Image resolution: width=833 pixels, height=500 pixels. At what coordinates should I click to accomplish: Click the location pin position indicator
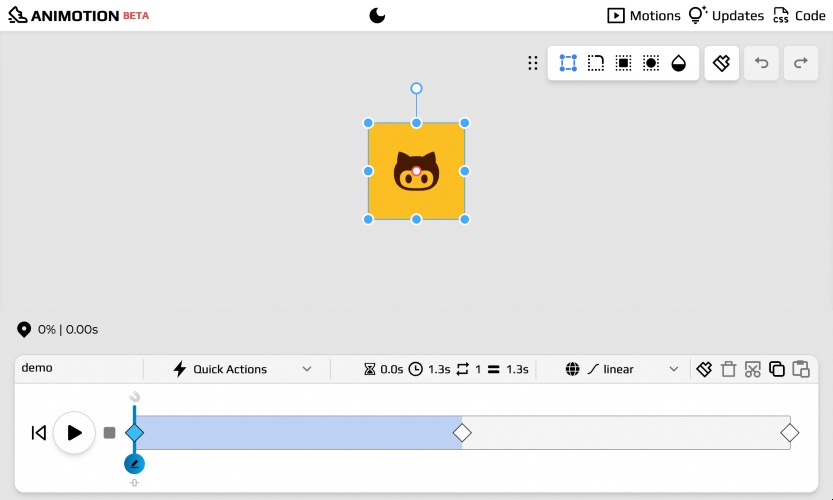coord(24,329)
